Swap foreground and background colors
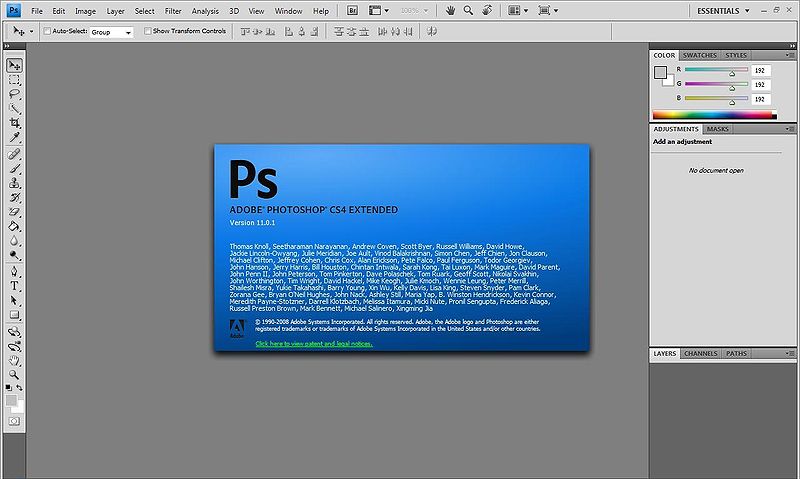Screen dimensions: 800x479 tap(19, 388)
